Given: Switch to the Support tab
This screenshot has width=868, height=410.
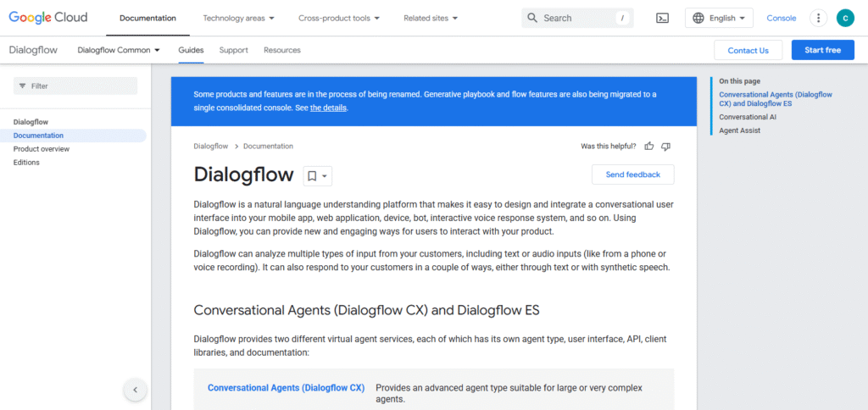Looking at the screenshot, I should pyautogui.click(x=234, y=50).
